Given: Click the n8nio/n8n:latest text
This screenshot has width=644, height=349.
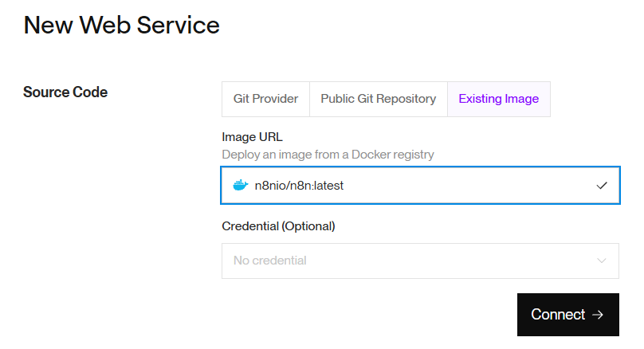Looking at the screenshot, I should click(299, 186).
